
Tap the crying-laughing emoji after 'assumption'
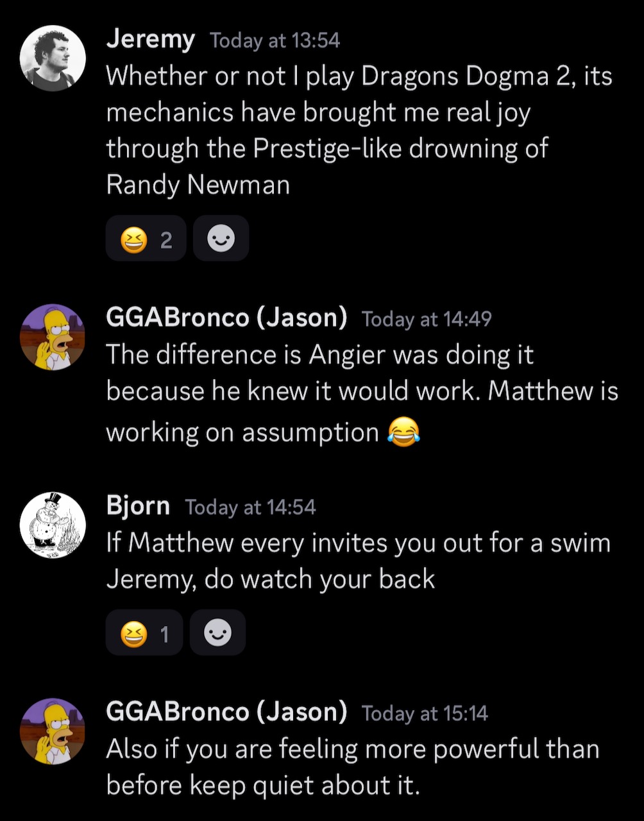coord(404,431)
